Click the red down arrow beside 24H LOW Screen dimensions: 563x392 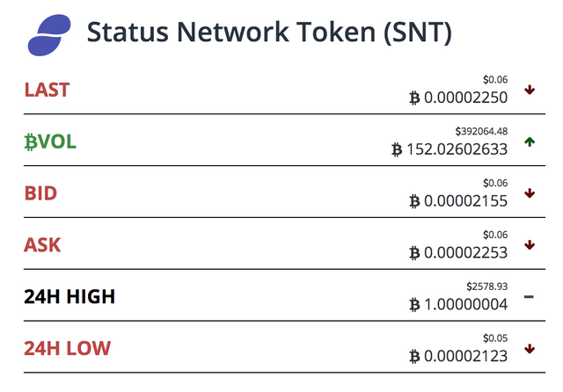pyautogui.click(x=530, y=349)
